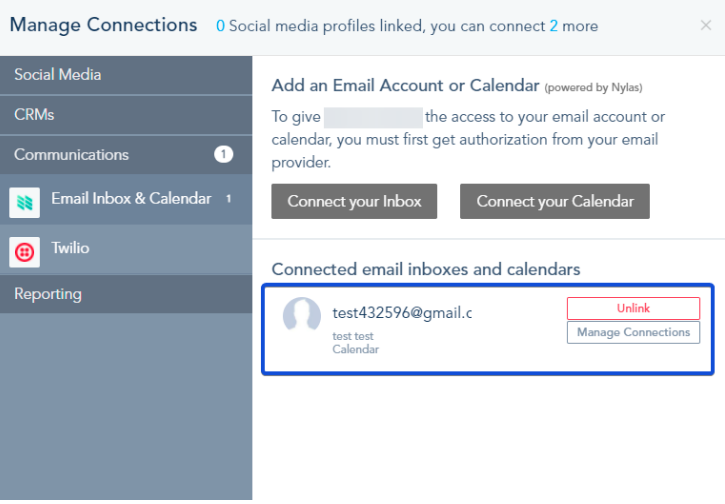Select the Twilio connection item

(x=70, y=249)
